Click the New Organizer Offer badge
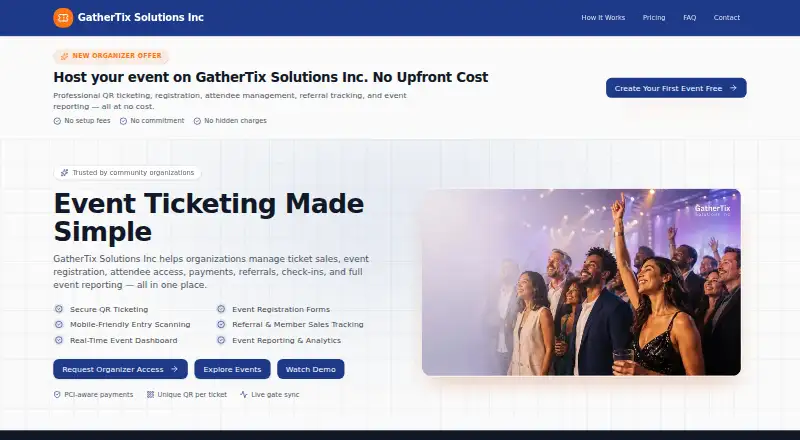This screenshot has height=440, width=800. [x=111, y=56]
